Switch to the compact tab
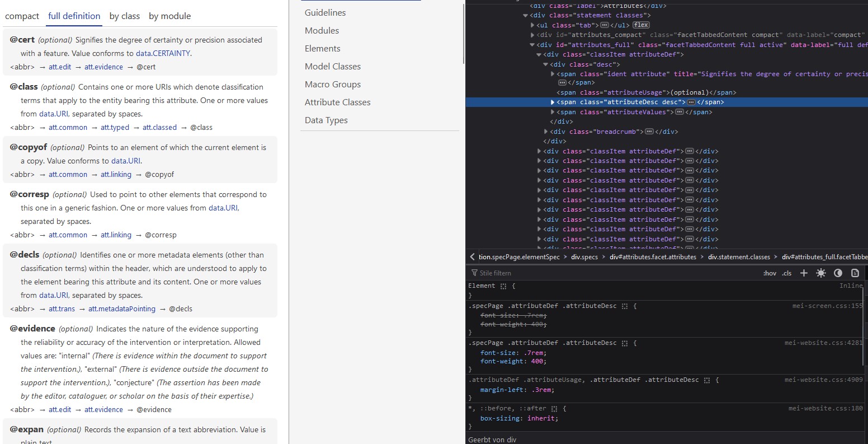 [x=22, y=16]
